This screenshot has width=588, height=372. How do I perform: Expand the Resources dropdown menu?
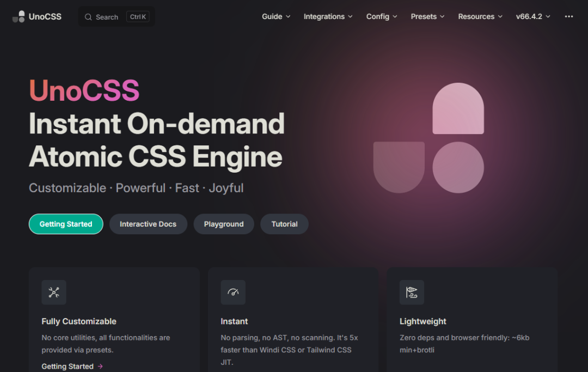[480, 16]
